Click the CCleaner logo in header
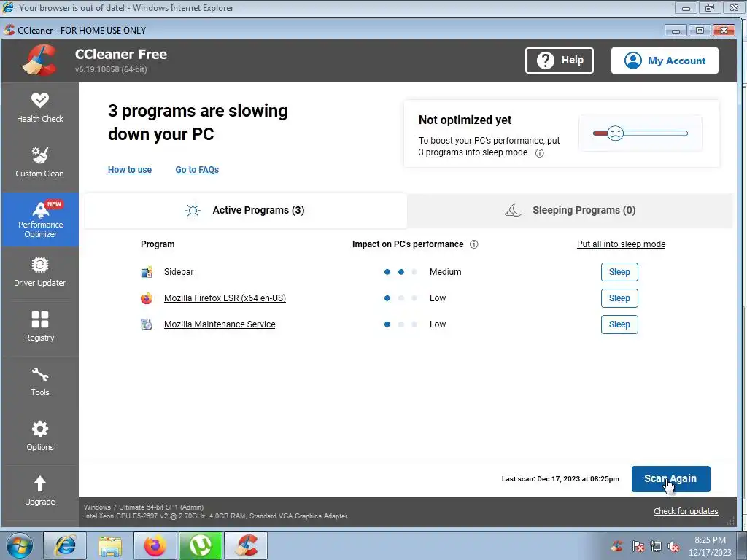The width and height of the screenshot is (747, 560). pos(39,60)
